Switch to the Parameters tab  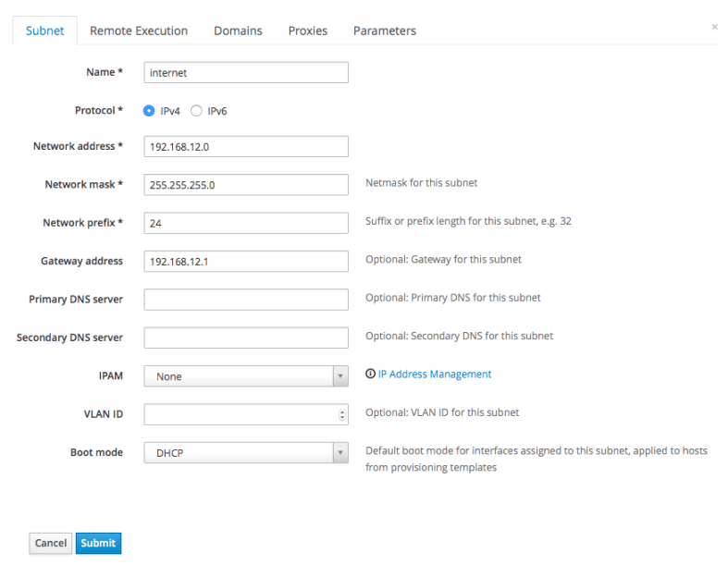384,31
